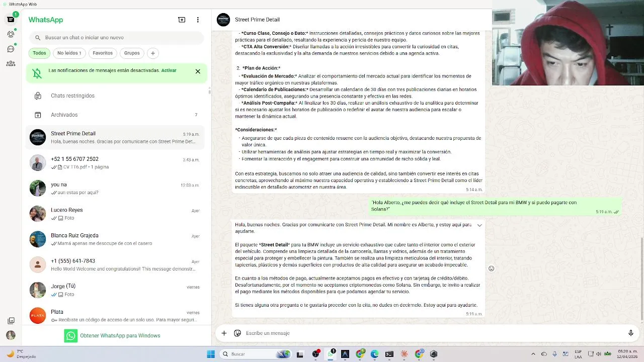The image size is (644, 362).
Task: React to the message with emoji icon
Action: [x=492, y=268]
